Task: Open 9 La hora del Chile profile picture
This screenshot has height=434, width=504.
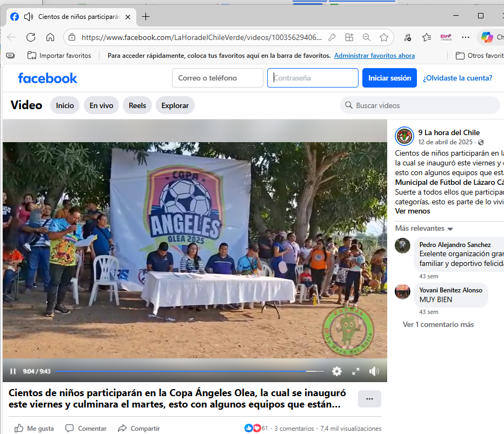Action: coord(404,136)
